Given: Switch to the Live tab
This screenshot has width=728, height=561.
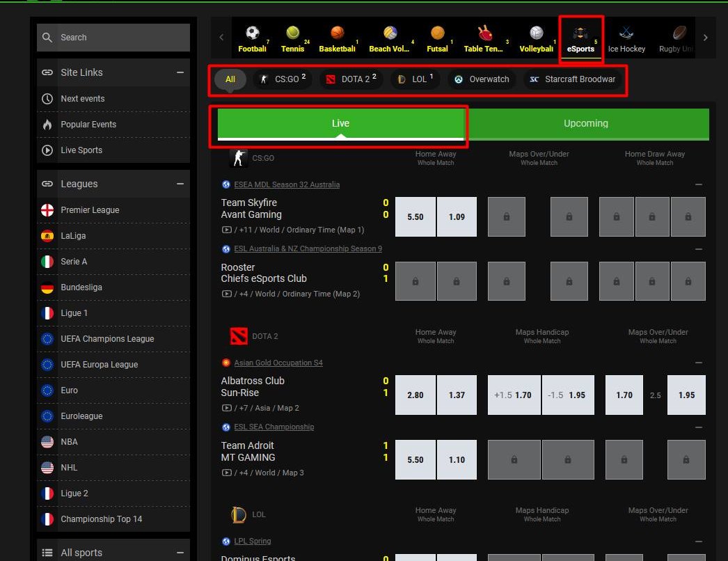Looking at the screenshot, I should click(x=340, y=123).
